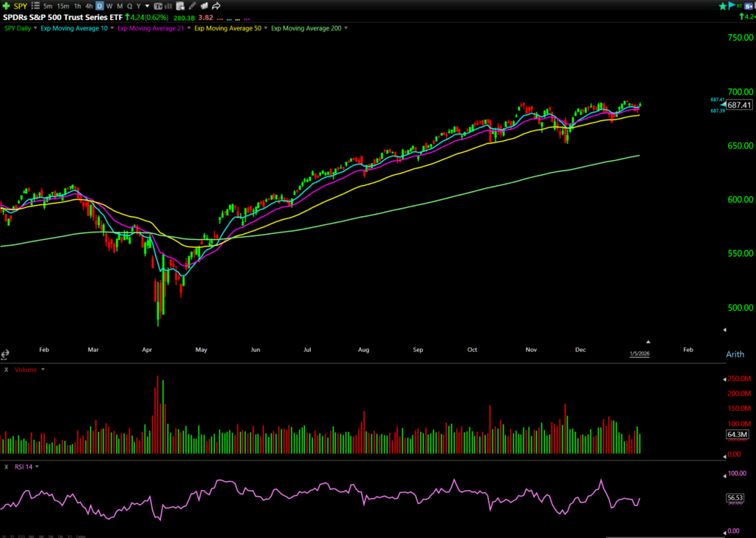Image resolution: width=756 pixels, height=538 pixels.
Task: Click the share arrow icon in toolbar
Action: [x=216, y=6]
